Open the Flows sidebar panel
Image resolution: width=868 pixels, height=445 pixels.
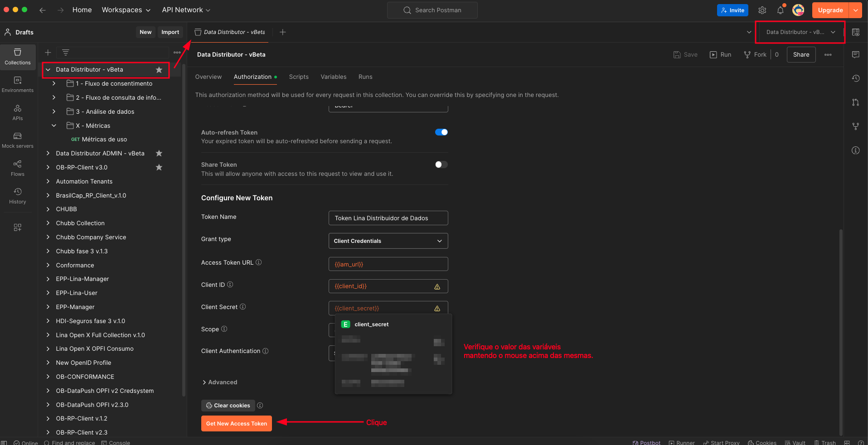(x=18, y=168)
